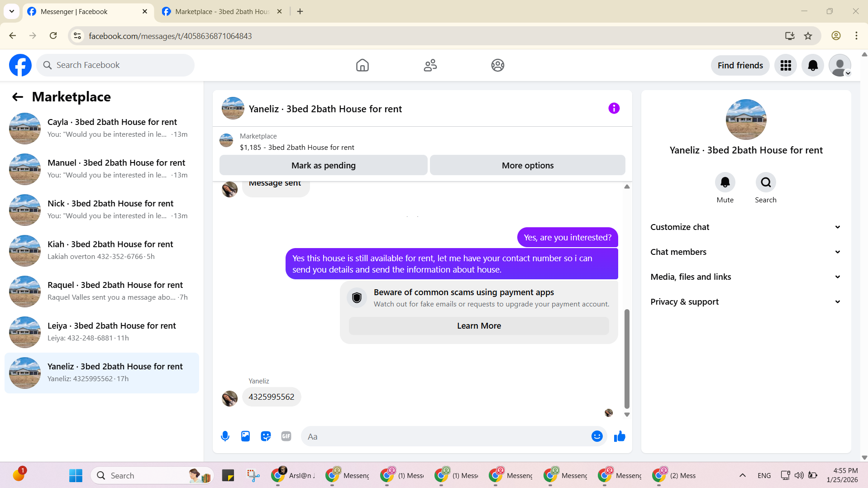
Task: Open Manuel conversation in list
Action: [x=102, y=169]
